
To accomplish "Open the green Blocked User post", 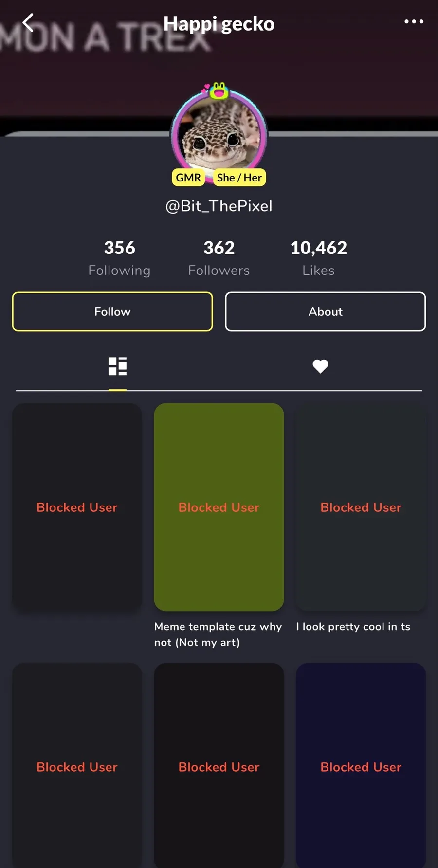I will tap(219, 507).
